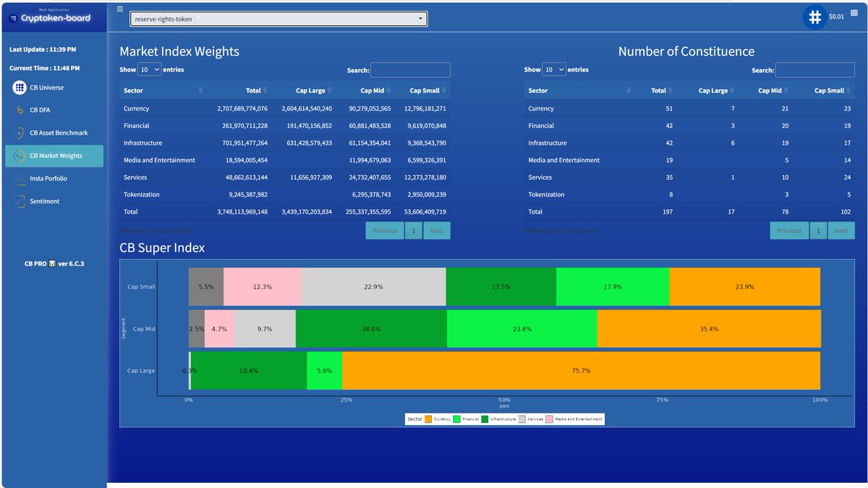
Task: Click Total value 197 in constituence table
Action: 667,212
